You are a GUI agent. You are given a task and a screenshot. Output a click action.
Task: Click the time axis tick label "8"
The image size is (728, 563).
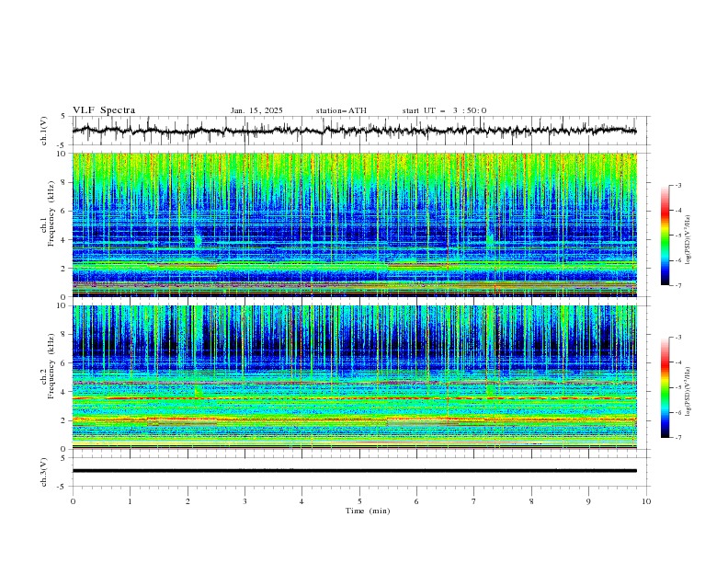tap(531, 501)
